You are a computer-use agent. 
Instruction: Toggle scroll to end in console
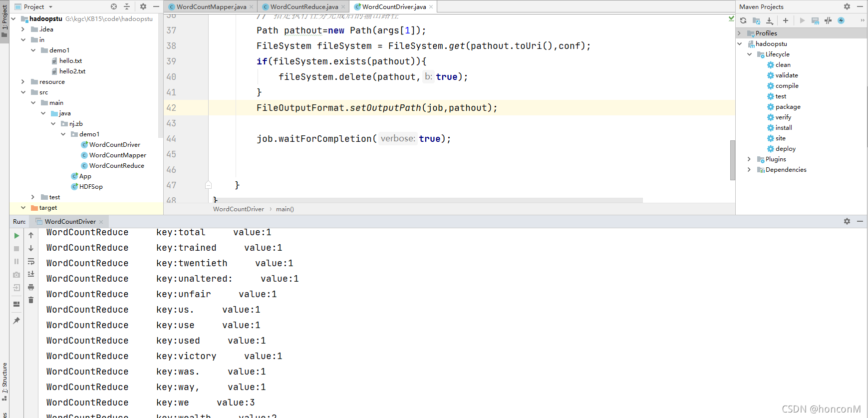click(31, 274)
